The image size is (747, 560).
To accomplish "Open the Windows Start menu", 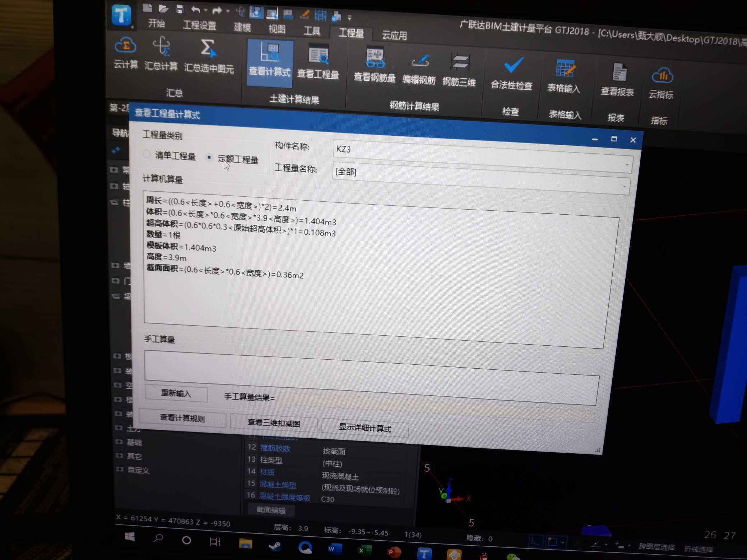I will click(130, 537).
